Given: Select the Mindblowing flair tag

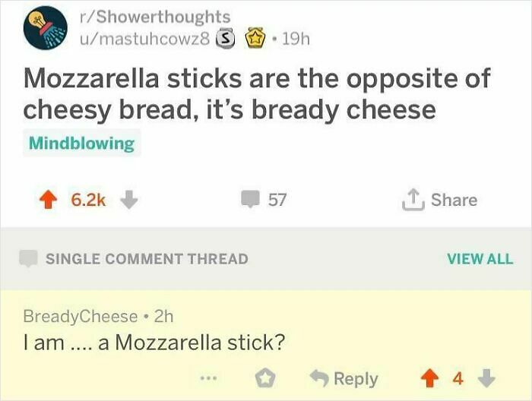Looking at the screenshot, I should click(81, 143).
